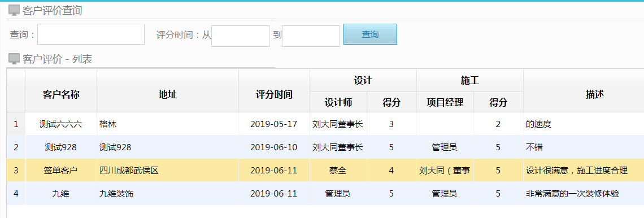Click the 项目经理 column header
The height and width of the screenshot is (218, 644).
(445, 102)
